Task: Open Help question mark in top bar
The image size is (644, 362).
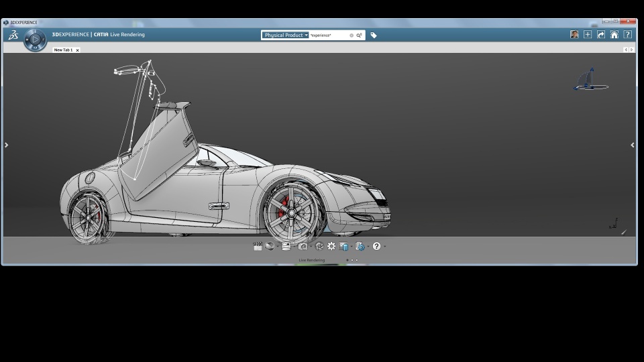Action: pyautogui.click(x=628, y=34)
